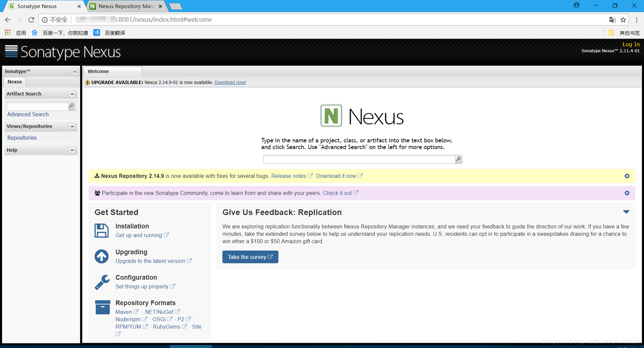
Task: Focus the welcome page search text box
Action: pyautogui.click(x=359, y=159)
